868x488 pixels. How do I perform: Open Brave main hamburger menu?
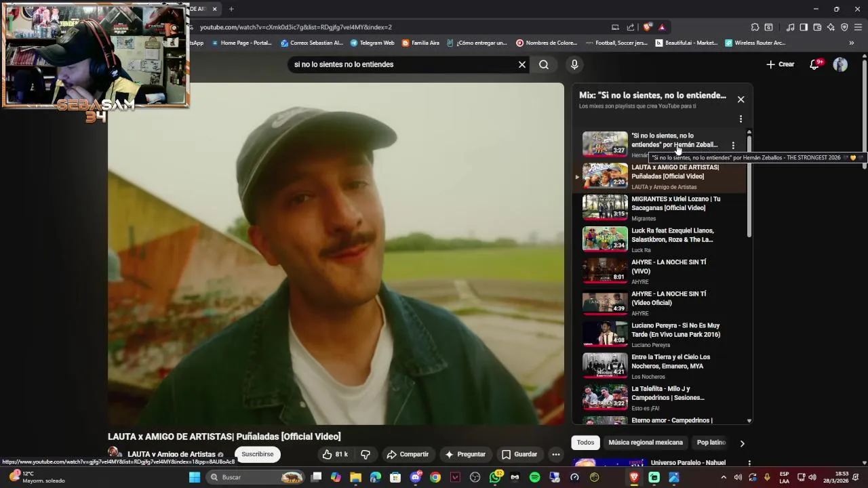click(x=858, y=27)
